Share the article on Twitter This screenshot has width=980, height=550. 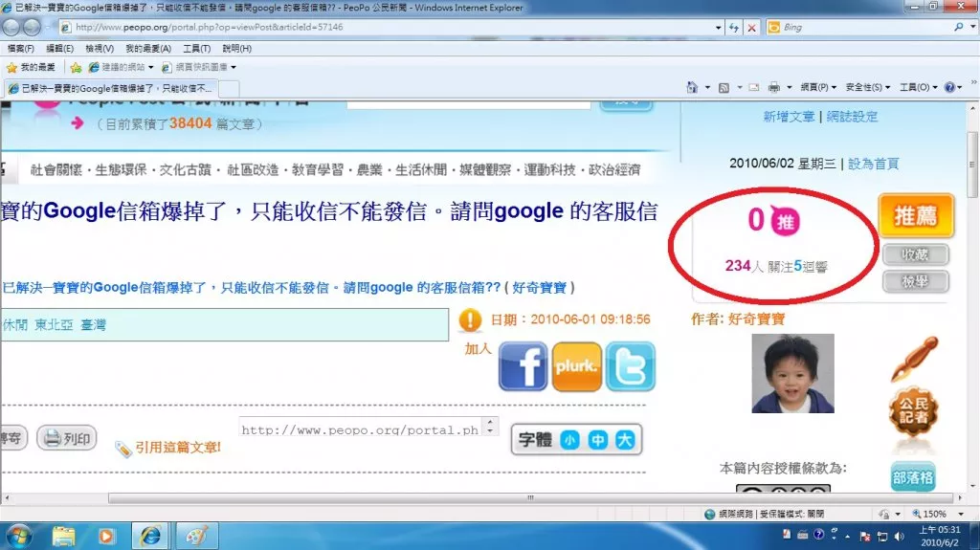coord(630,366)
